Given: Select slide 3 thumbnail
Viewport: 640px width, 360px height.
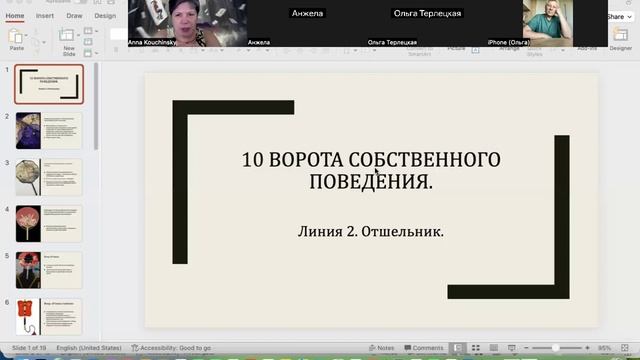Looking at the screenshot, I should (x=49, y=177).
